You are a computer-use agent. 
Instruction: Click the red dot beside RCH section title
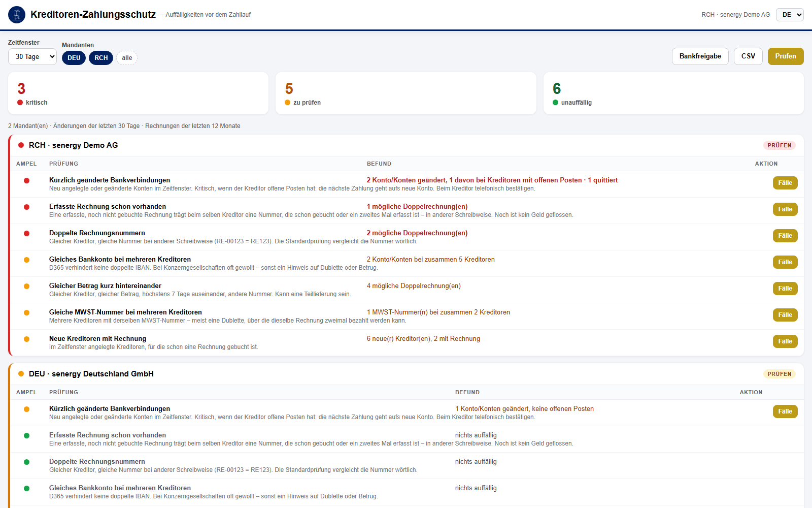[21, 145]
